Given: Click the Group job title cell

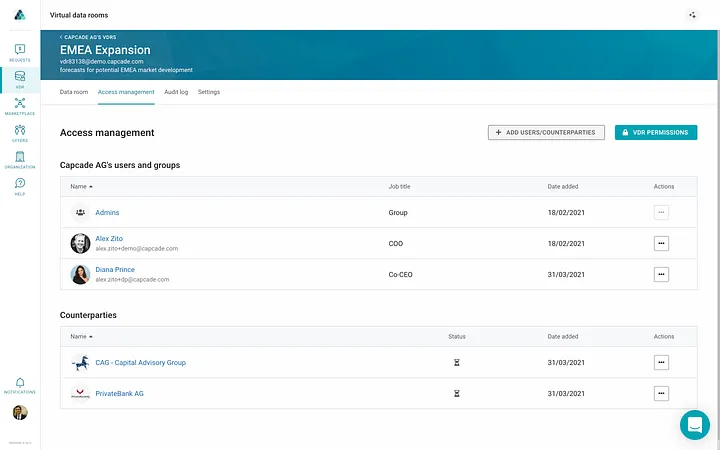Looking at the screenshot, I should coord(398,213).
